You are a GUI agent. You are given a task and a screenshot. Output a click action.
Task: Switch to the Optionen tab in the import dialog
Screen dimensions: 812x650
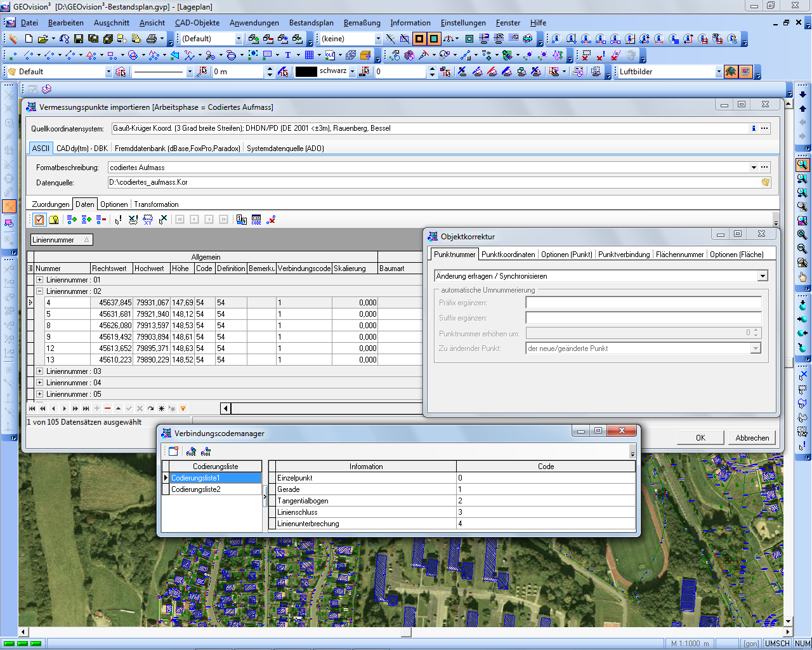point(114,204)
